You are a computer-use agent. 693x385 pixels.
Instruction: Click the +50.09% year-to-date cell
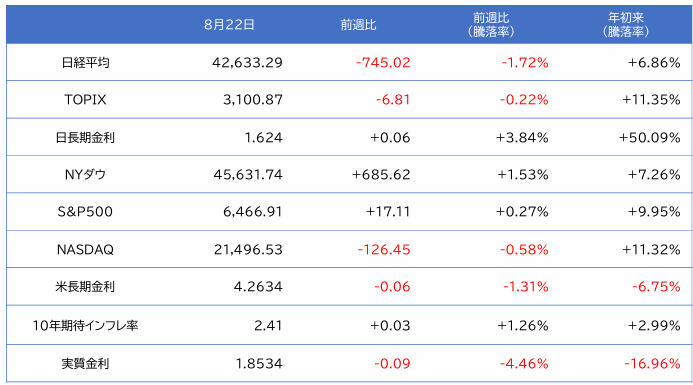649,137
